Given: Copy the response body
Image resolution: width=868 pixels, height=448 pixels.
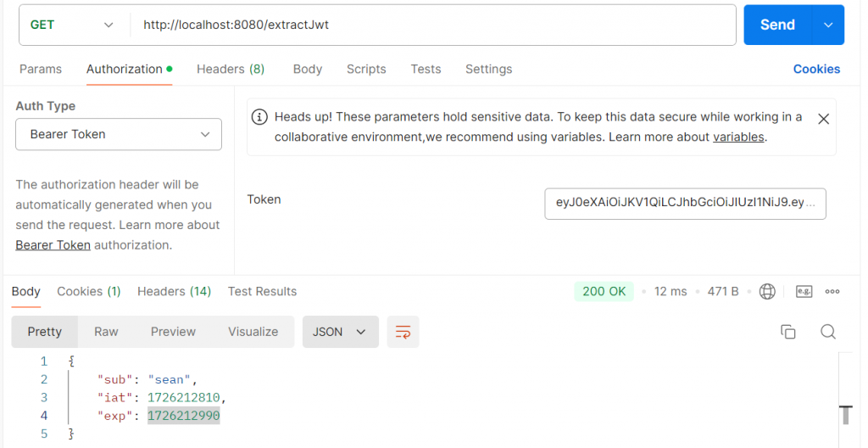Looking at the screenshot, I should coord(787,332).
